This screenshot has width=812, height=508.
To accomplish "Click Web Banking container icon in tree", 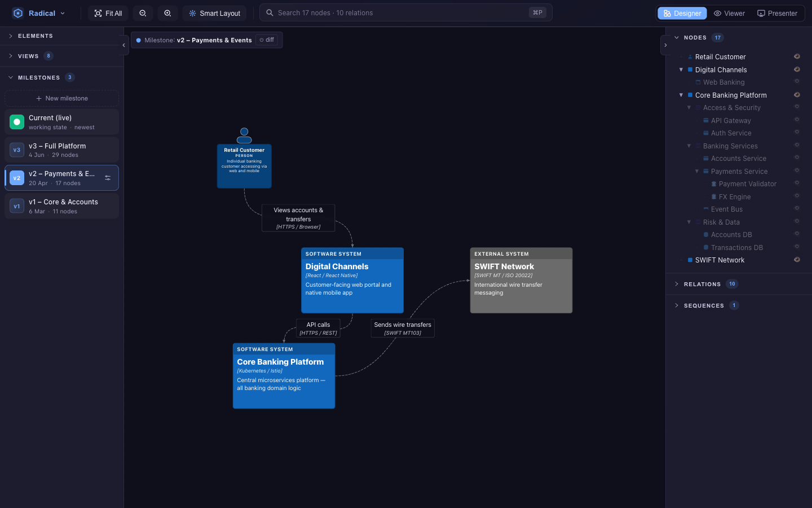I will [698, 82].
